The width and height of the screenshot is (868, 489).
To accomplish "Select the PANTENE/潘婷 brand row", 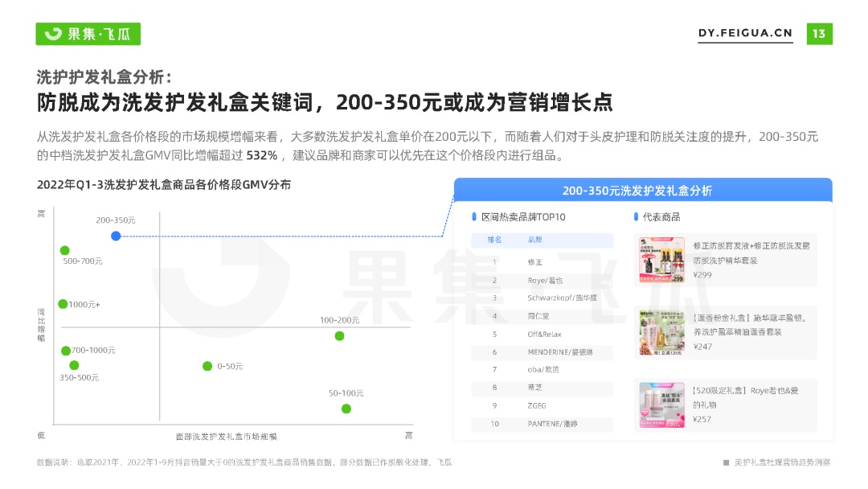I will pos(542,424).
